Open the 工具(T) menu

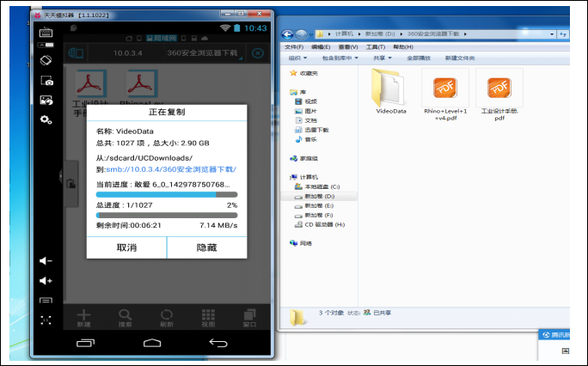point(376,47)
